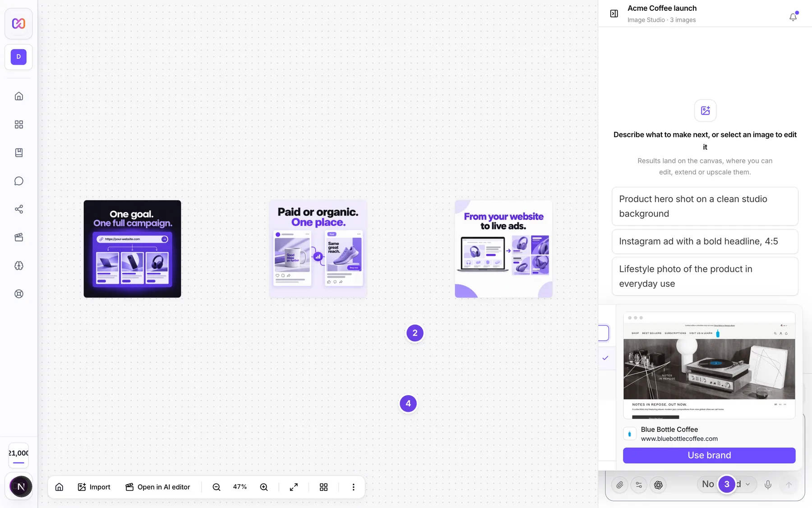Click the Import button
The width and height of the screenshot is (812, 508).
click(94, 487)
